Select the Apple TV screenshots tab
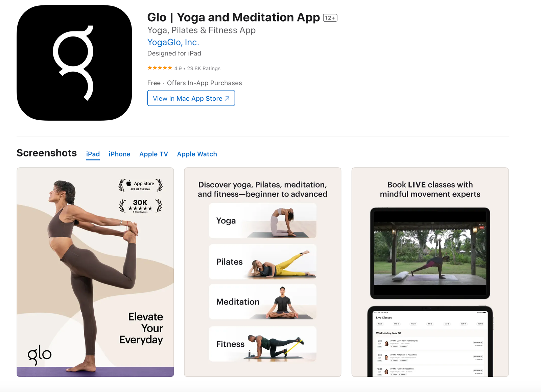Viewport: 541px width, 392px height. pyautogui.click(x=154, y=154)
